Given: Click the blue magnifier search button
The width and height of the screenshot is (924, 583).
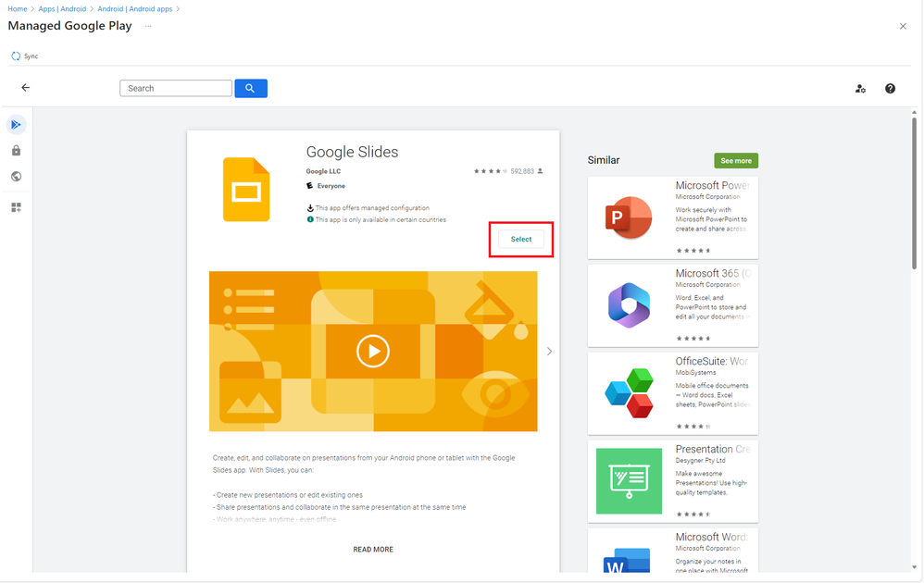Looking at the screenshot, I should click(x=251, y=88).
